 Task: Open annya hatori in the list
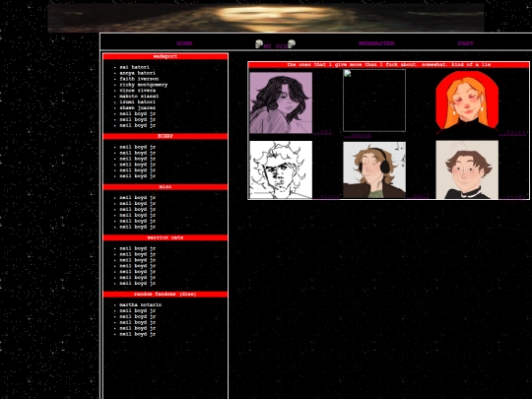pyautogui.click(x=137, y=73)
